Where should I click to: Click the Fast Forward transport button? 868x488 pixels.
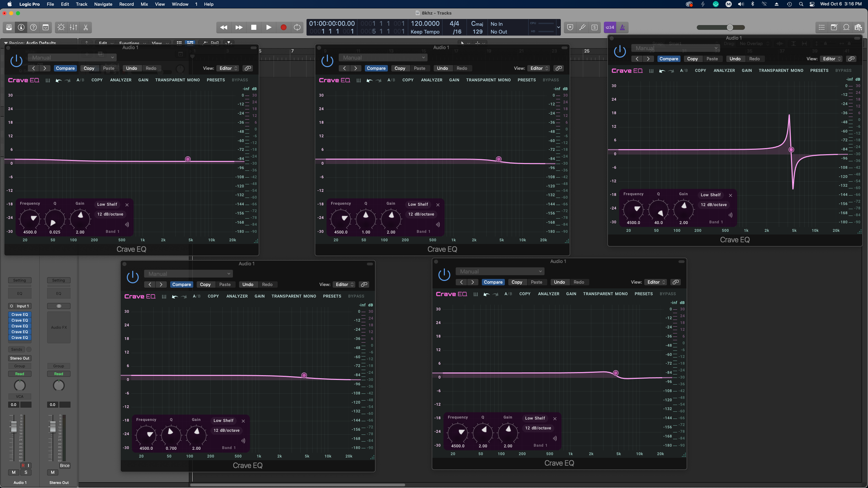pyautogui.click(x=239, y=27)
